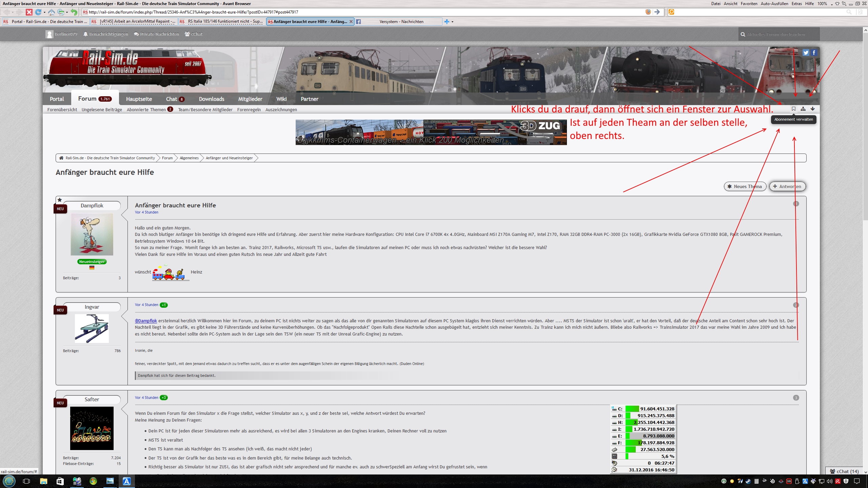The image size is (868, 488).
Task: Click the bookmark subscription icon
Action: coord(793,109)
